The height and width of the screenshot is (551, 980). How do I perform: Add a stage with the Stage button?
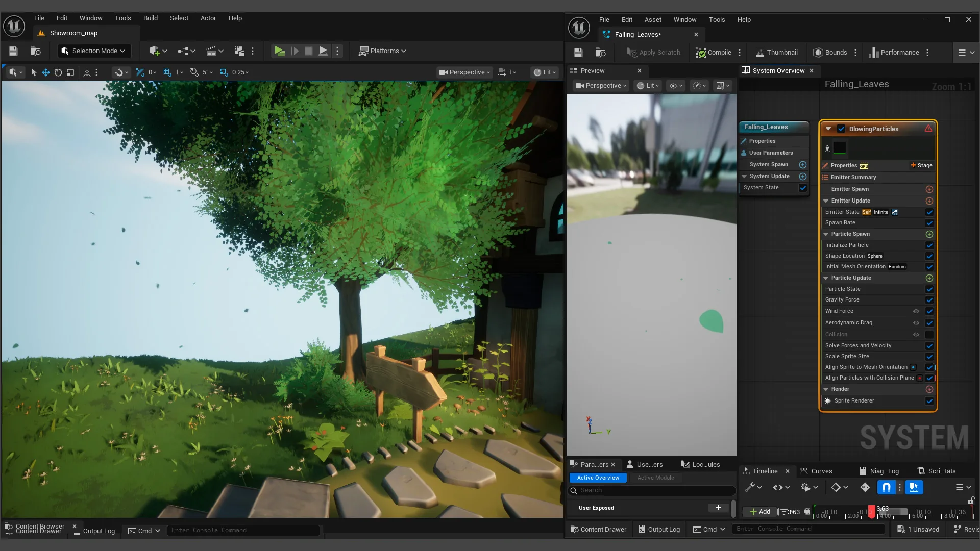coord(921,165)
